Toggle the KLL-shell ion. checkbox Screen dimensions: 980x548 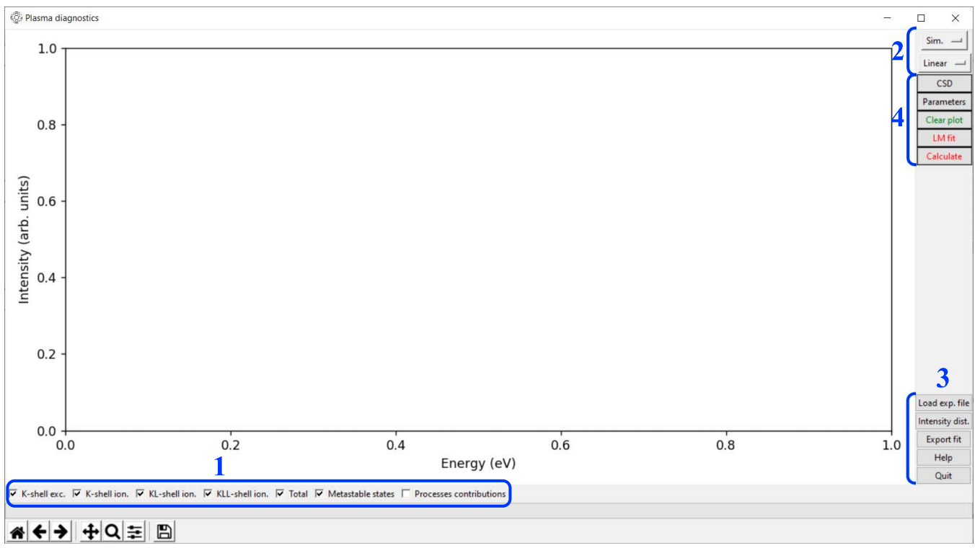(x=208, y=494)
